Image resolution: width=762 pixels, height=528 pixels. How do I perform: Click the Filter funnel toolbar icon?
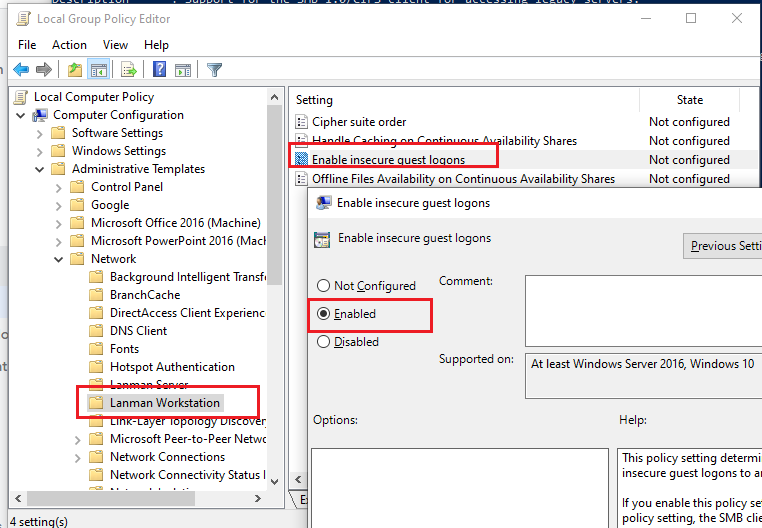[x=214, y=70]
